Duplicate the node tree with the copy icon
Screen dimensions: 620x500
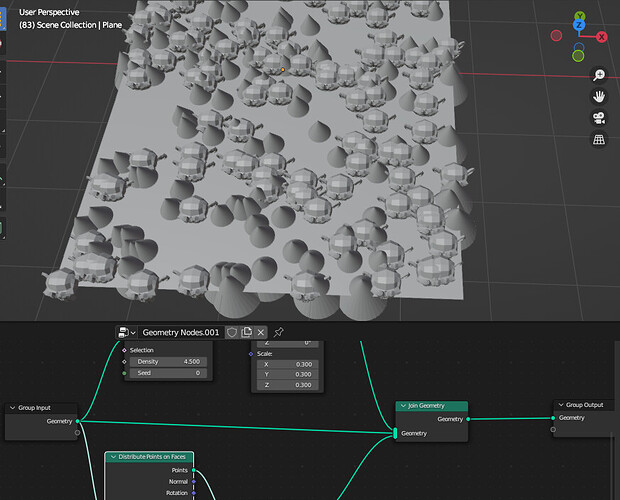click(x=246, y=332)
